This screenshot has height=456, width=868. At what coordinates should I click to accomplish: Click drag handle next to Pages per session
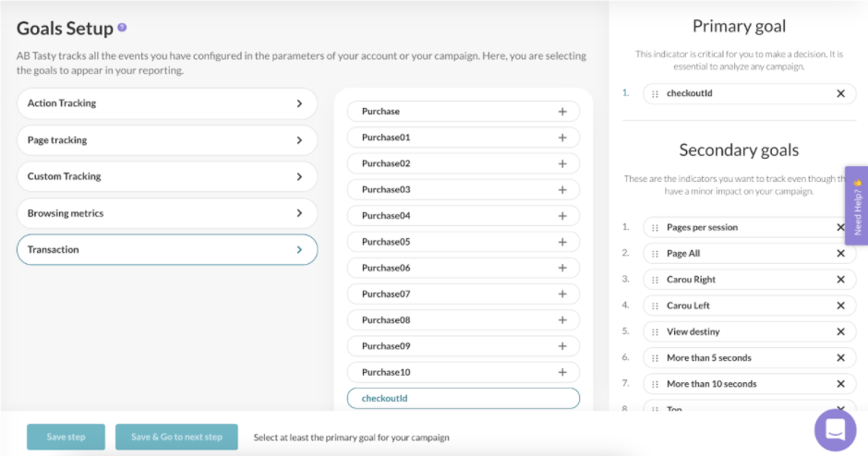tap(655, 228)
